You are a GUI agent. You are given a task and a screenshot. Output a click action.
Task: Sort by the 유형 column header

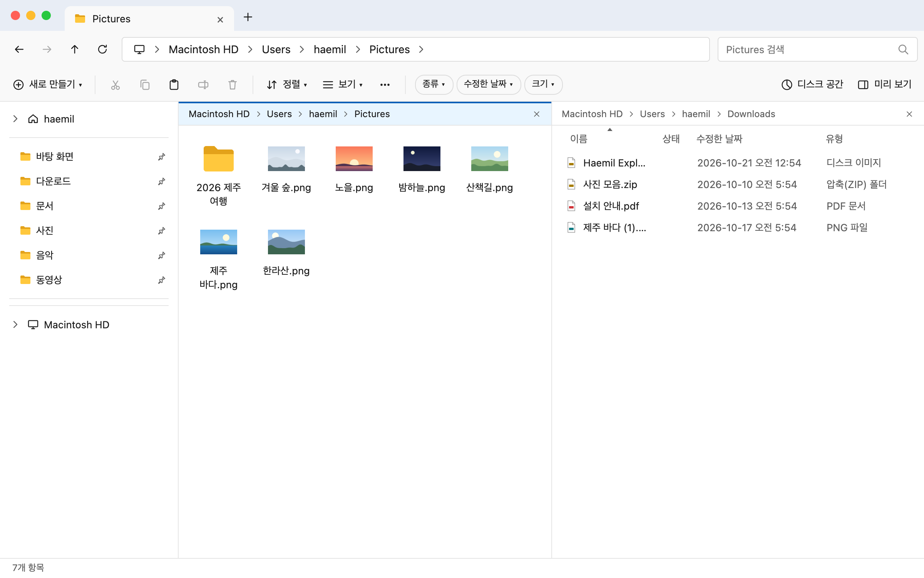pos(834,139)
